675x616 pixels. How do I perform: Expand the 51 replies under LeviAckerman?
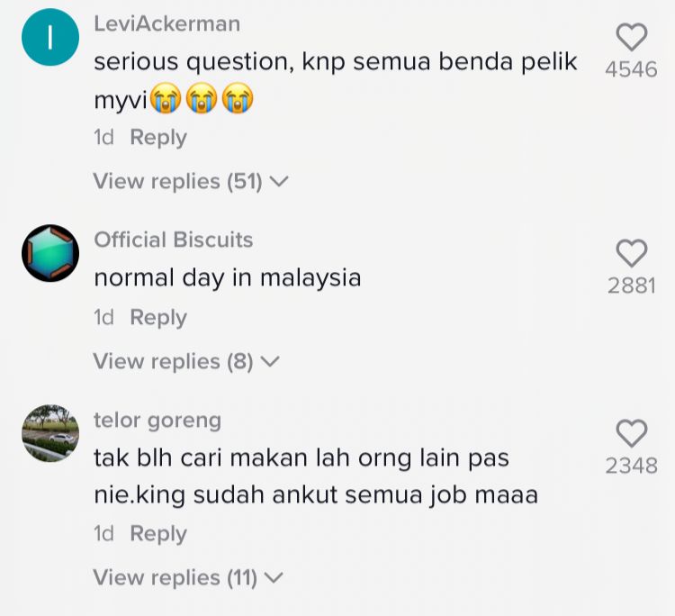click(x=190, y=181)
